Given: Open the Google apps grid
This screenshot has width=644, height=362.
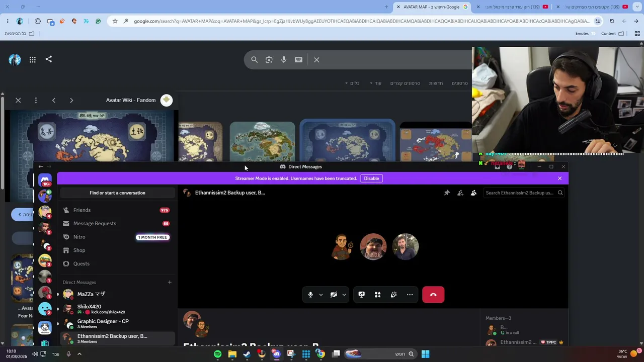Looking at the screenshot, I should [33, 60].
